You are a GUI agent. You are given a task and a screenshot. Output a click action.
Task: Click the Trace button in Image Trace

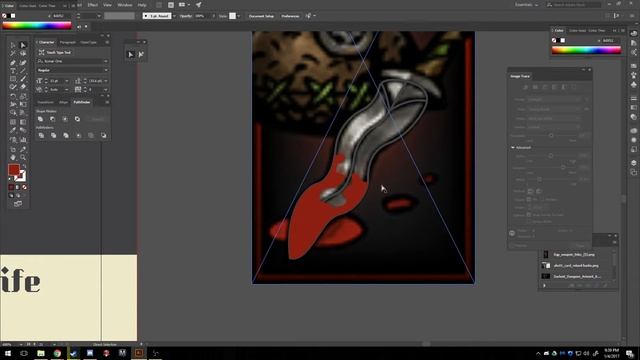580,245
